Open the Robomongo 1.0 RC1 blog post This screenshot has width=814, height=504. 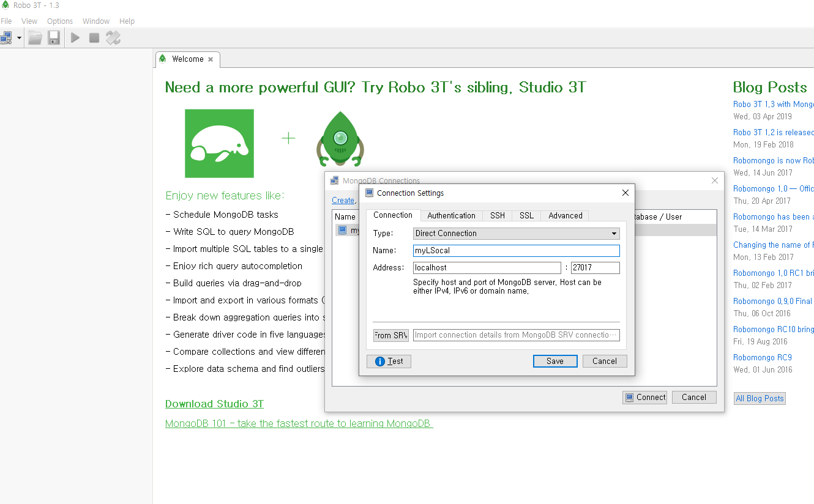(x=774, y=273)
